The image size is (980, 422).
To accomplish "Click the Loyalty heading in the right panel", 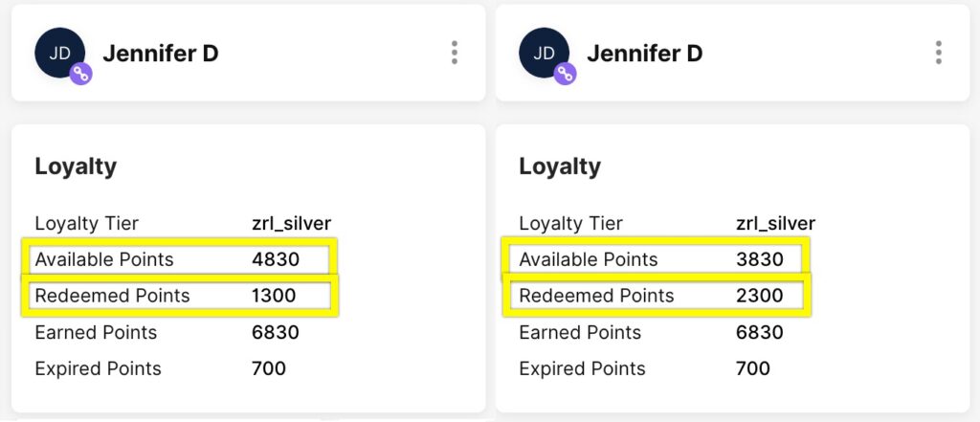I will click(560, 167).
